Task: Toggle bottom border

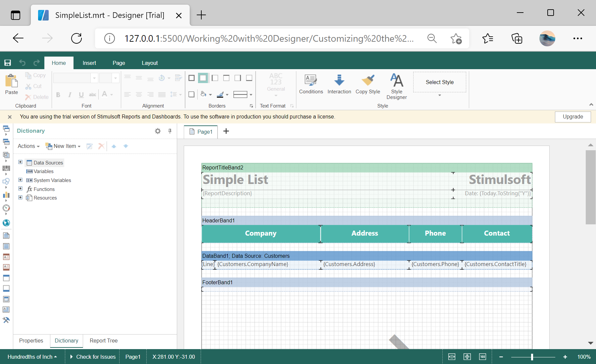Action: coord(249,78)
